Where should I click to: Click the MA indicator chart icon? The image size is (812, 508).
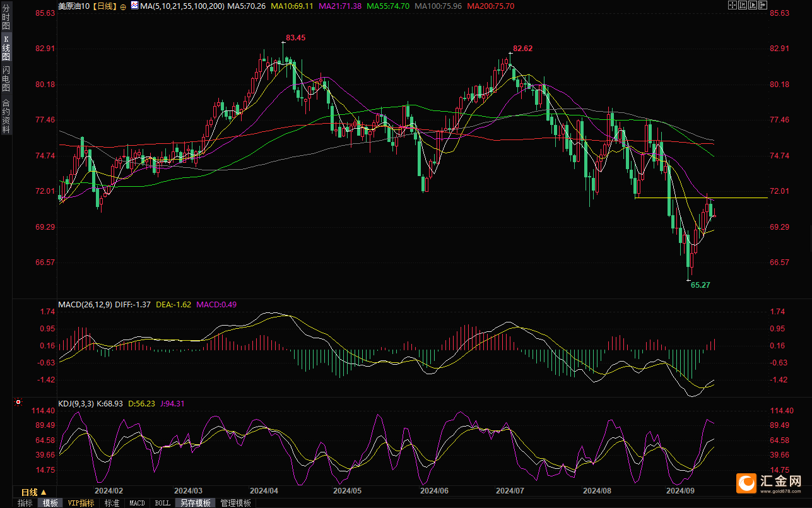click(135, 6)
